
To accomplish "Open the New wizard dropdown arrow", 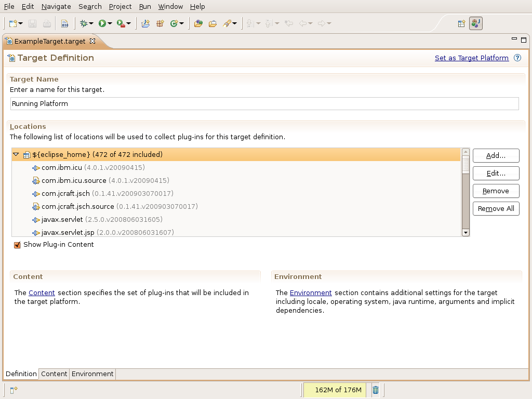I will click(x=21, y=23).
